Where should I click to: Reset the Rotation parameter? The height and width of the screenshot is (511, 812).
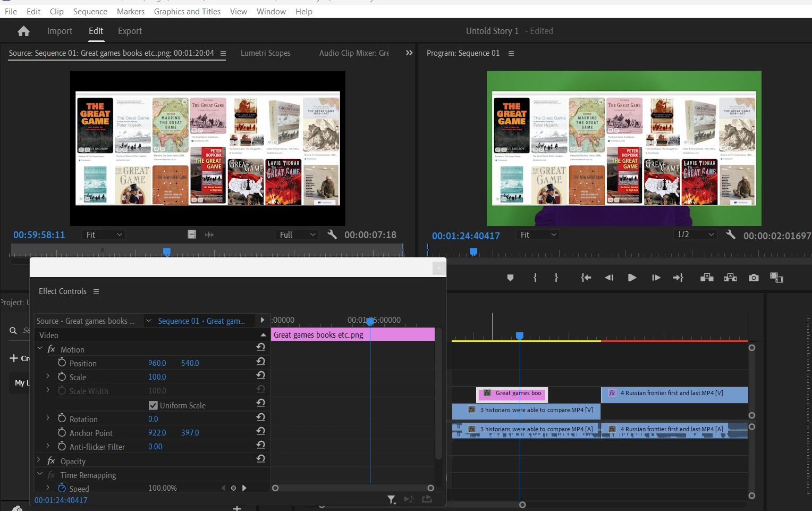click(x=261, y=417)
